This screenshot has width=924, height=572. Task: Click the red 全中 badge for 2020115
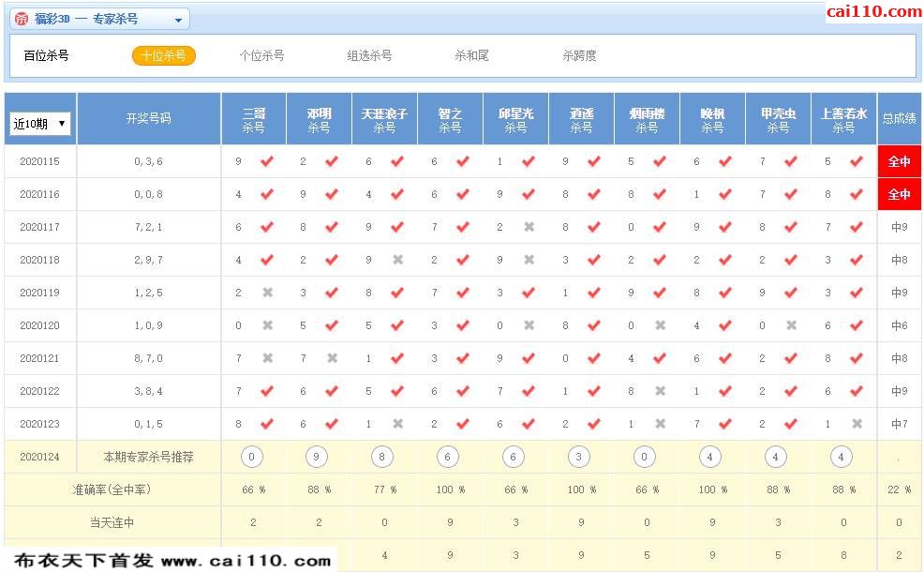pos(900,161)
